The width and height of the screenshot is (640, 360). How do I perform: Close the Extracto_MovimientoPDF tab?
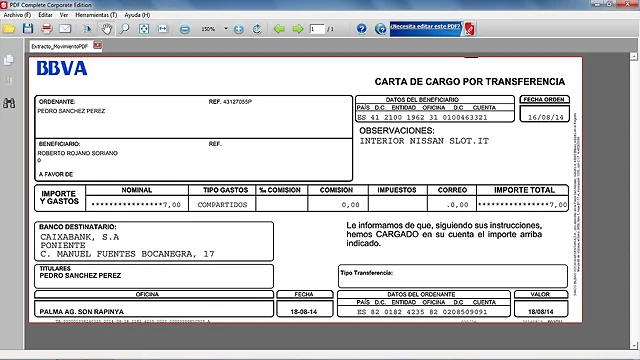click(97, 45)
